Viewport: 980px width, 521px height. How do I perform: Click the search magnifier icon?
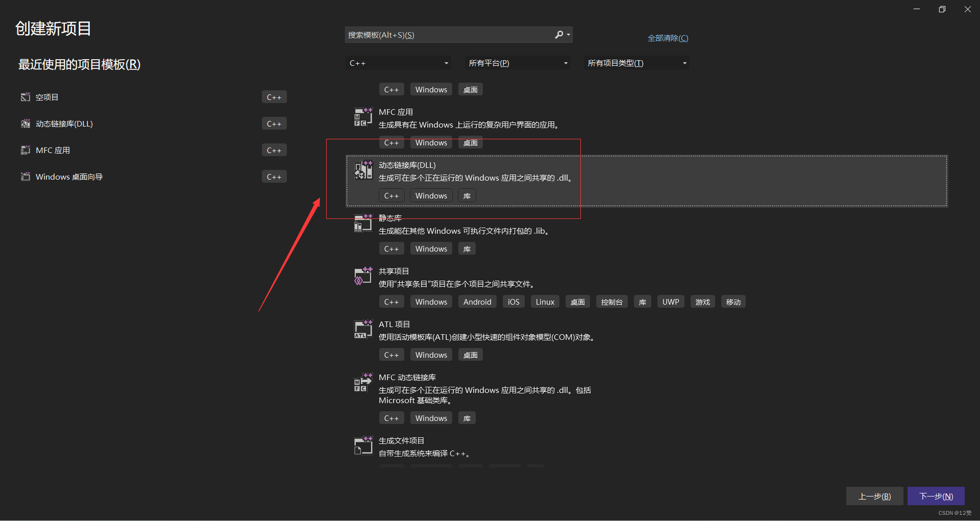pos(559,35)
